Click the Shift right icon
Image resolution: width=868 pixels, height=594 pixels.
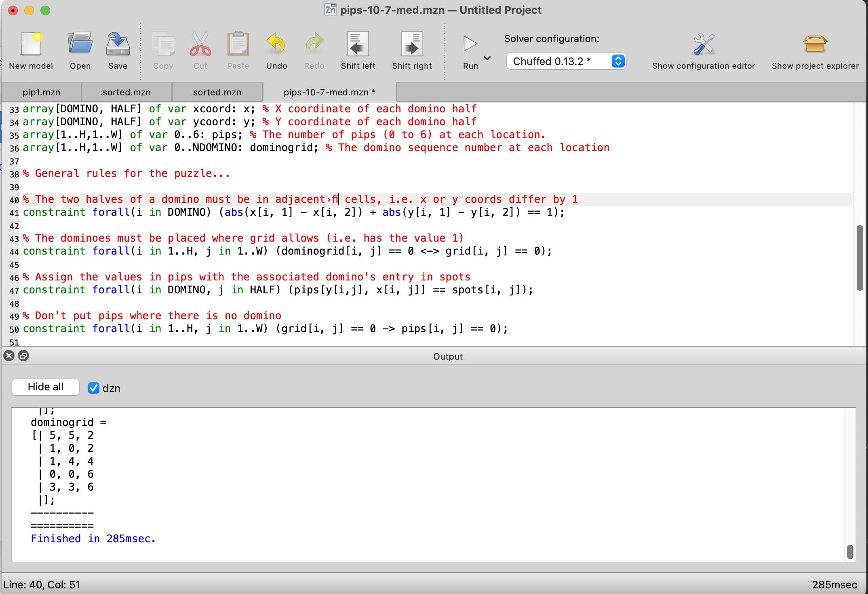pyautogui.click(x=412, y=44)
